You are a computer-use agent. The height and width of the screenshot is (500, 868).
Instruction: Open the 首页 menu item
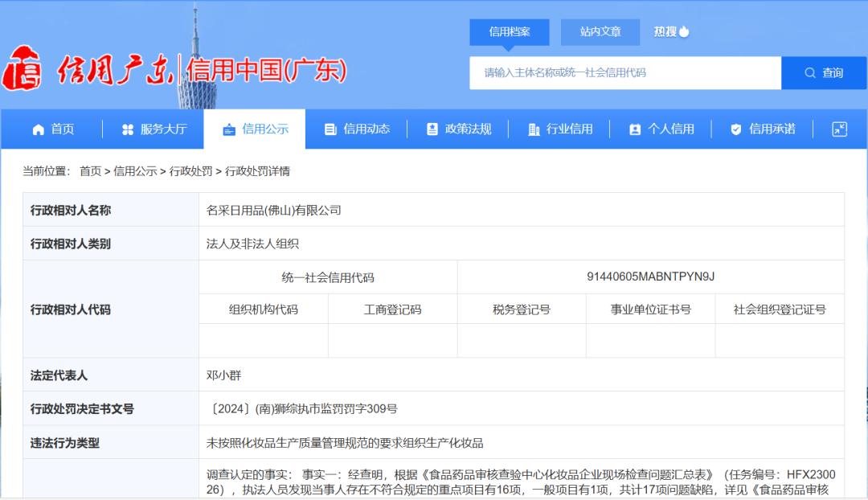pyautogui.click(x=52, y=129)
